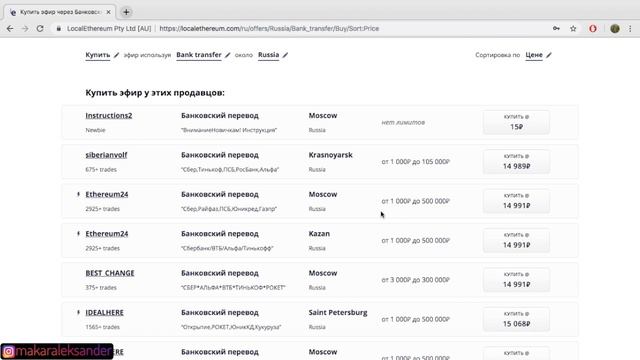Open saved passwords key icon

click(x=556, y=29)
